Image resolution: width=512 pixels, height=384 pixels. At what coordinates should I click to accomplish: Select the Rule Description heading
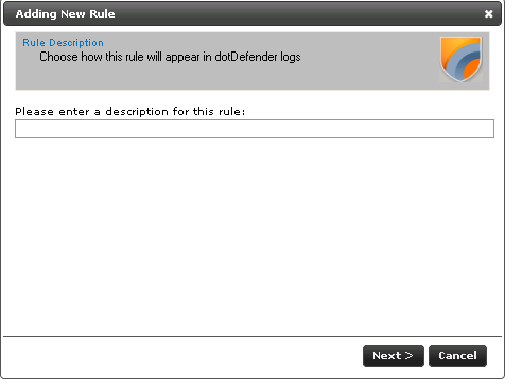63,43
